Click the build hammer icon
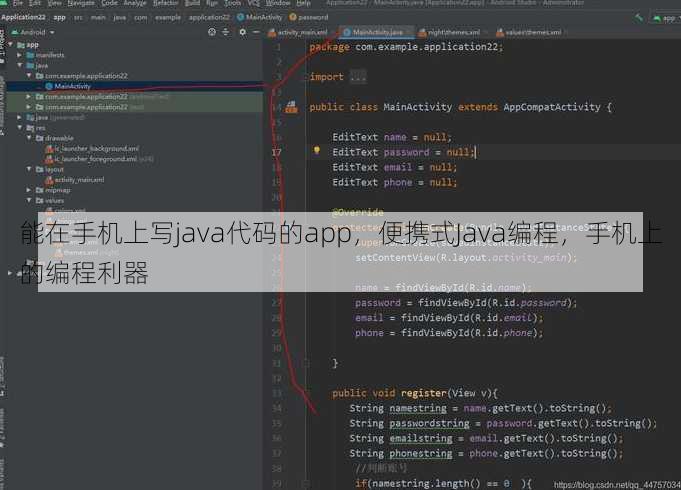681x490 pixels. [638, 18]
